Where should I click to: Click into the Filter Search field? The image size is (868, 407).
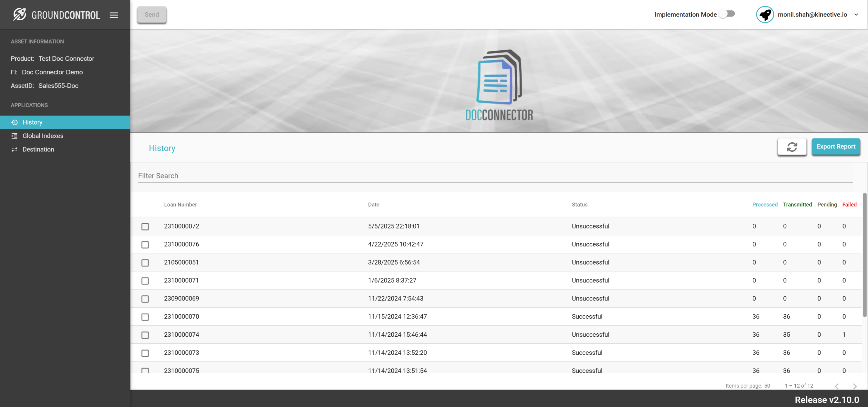[x=495, y=176]
